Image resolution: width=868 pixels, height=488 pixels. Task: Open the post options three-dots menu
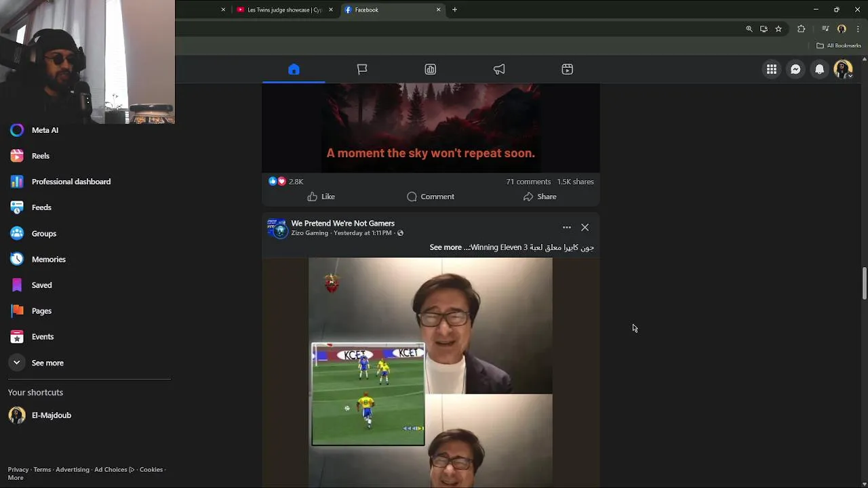tap(567, 228)
